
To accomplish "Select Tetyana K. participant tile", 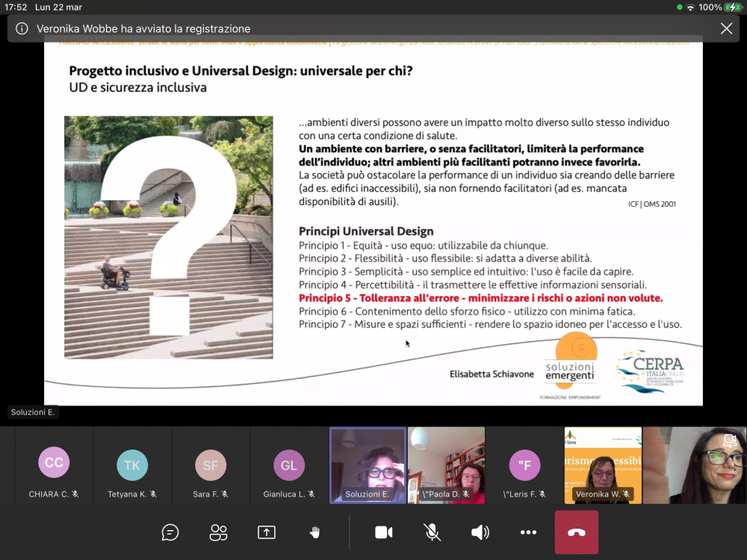I will point(132,465).
